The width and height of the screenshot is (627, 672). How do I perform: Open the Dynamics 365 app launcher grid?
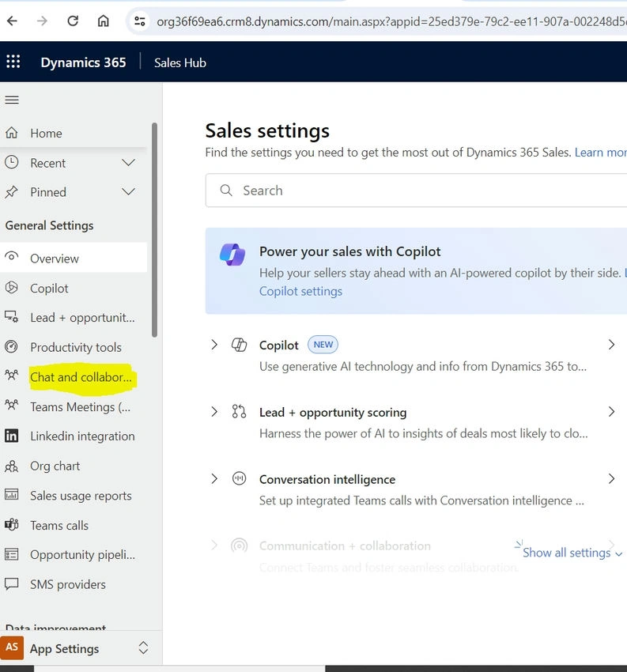(13, 62)
